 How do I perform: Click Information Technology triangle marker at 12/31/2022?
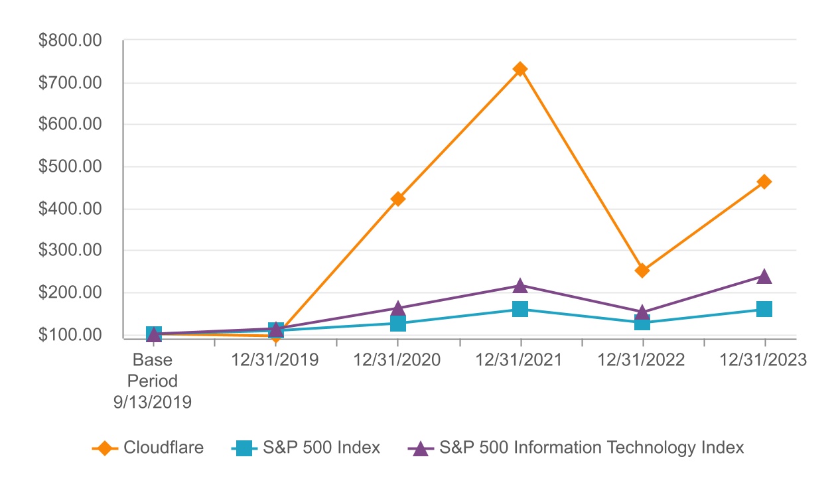[x=642, y=312]
